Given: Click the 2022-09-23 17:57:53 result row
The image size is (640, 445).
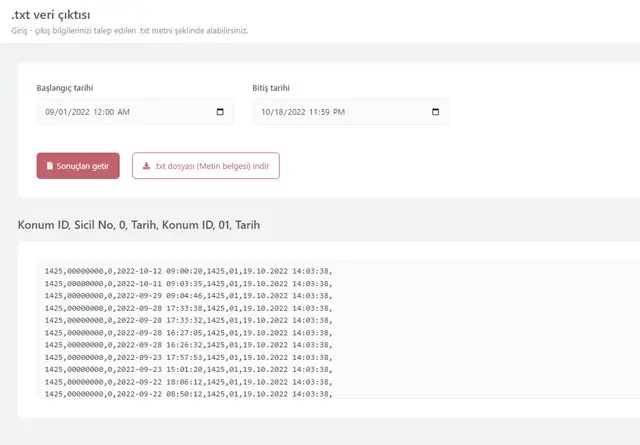Looking at the screenshot, I should (x=190, y=357).
